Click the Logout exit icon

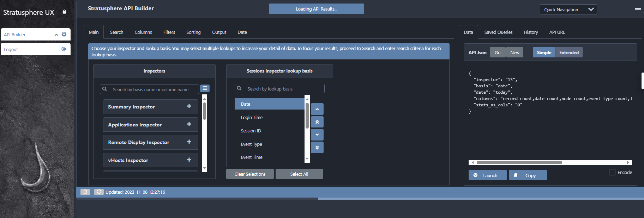pos(64,49)
